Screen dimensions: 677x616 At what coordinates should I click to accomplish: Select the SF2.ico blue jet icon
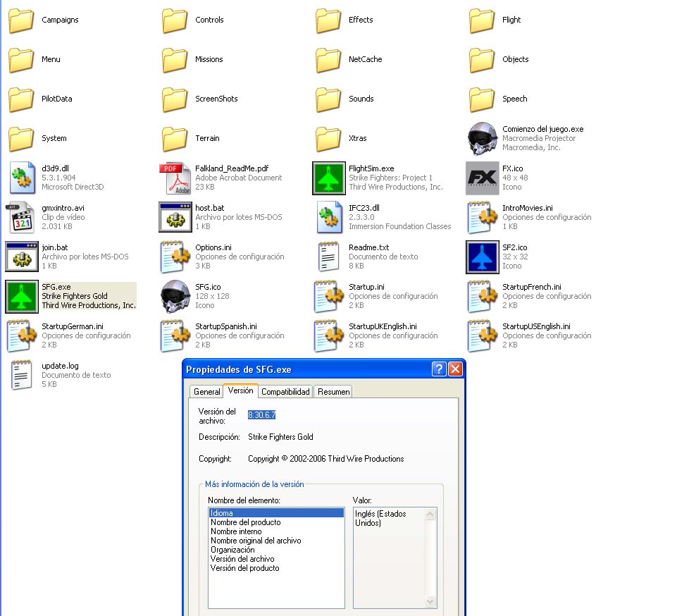[483, 257]
